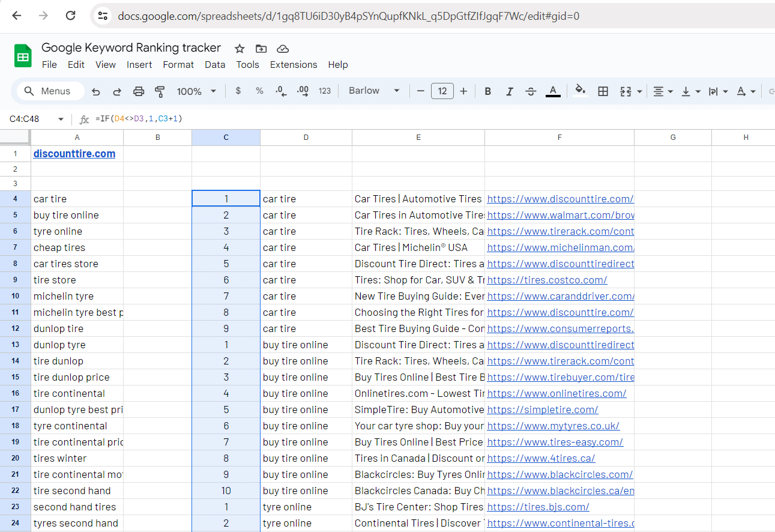
Task: Click the select all corner box
Action: pos(15,138)
